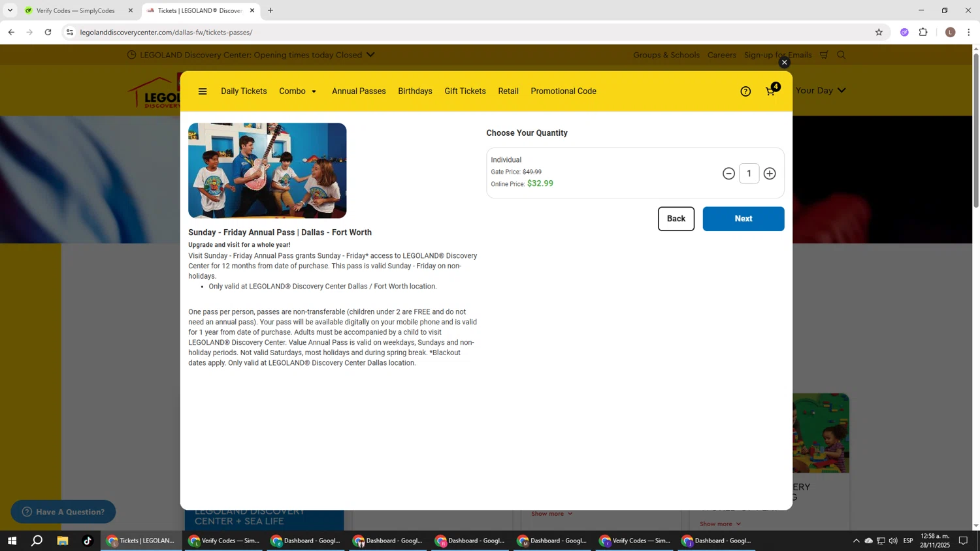Open TikTok app from taskbar
The image size is (980, 551).
(x=88, y=541)
